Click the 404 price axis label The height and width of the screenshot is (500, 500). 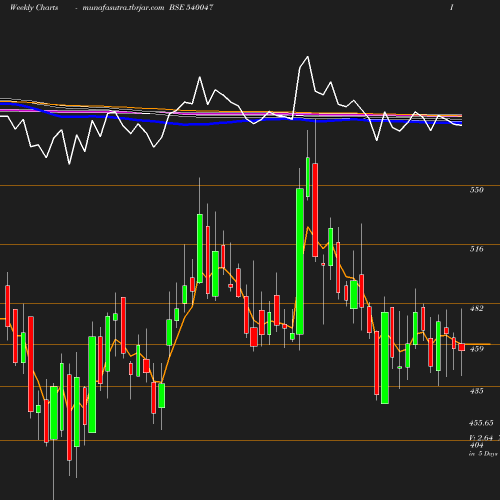[476, 445]
